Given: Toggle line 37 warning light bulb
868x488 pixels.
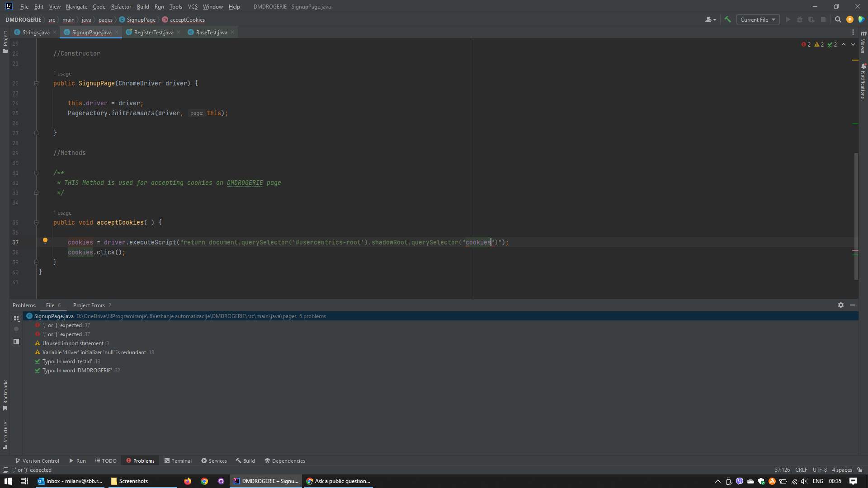Looking at the screenshot, I should pyautogui.click(x=45, y=242).
